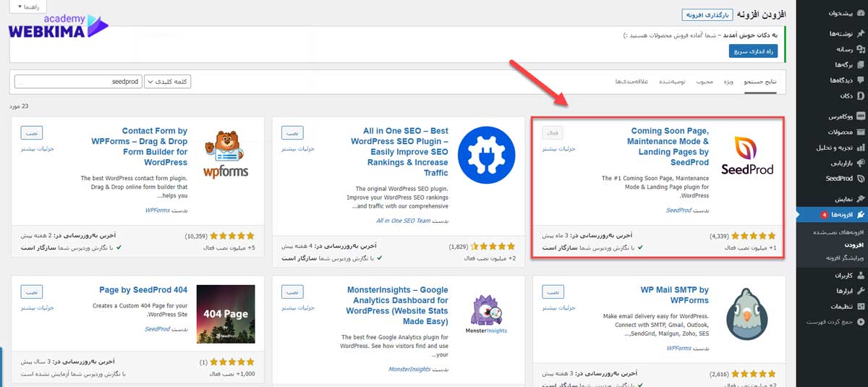Viewport: 868px width, 387px height.
Task: Open the 404 Page by SeedProd title link
Action: (x=144, y=290)
